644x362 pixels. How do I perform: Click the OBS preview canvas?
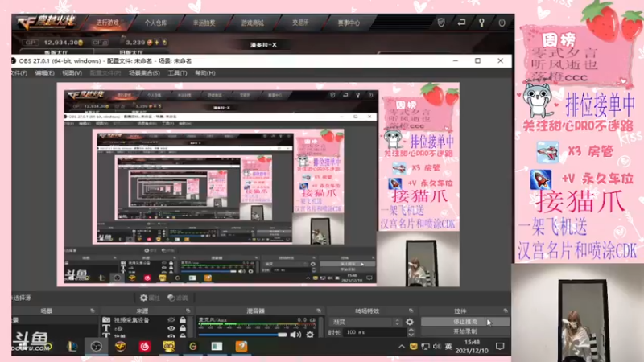tap(258, 184)
